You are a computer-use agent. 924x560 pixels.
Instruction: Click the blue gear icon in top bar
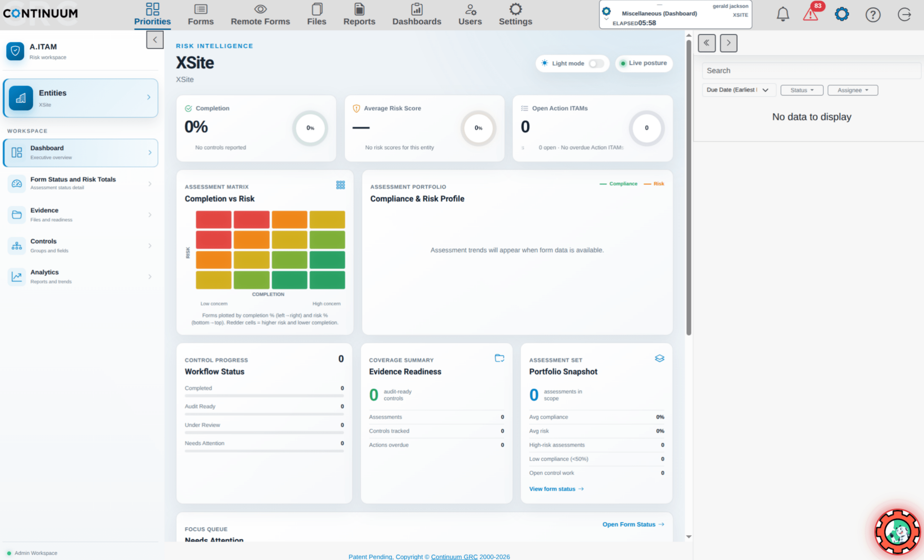841,14
